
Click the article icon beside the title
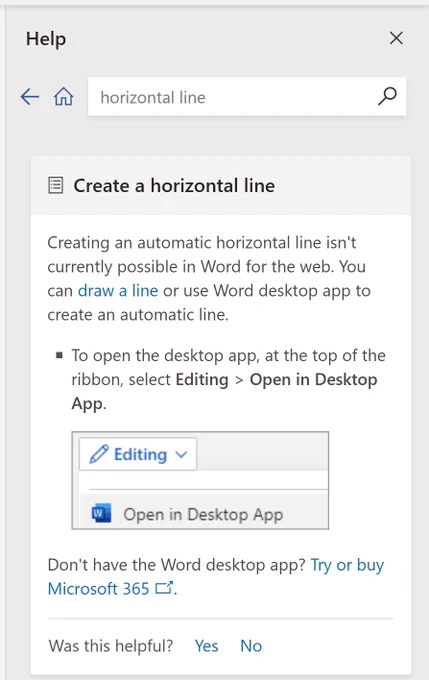click(x=56, y=186)
